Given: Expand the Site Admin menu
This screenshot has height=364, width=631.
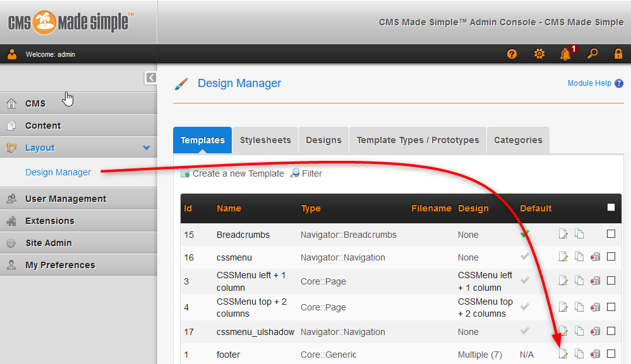Looking at the screenshot, I should coord(48,243).
